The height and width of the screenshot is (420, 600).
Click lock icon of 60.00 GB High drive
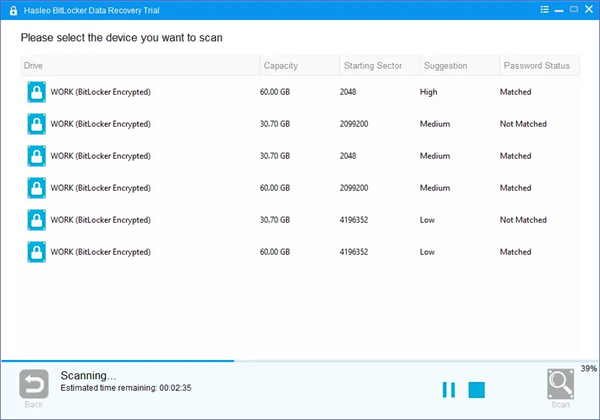click(x=37, y=92)
